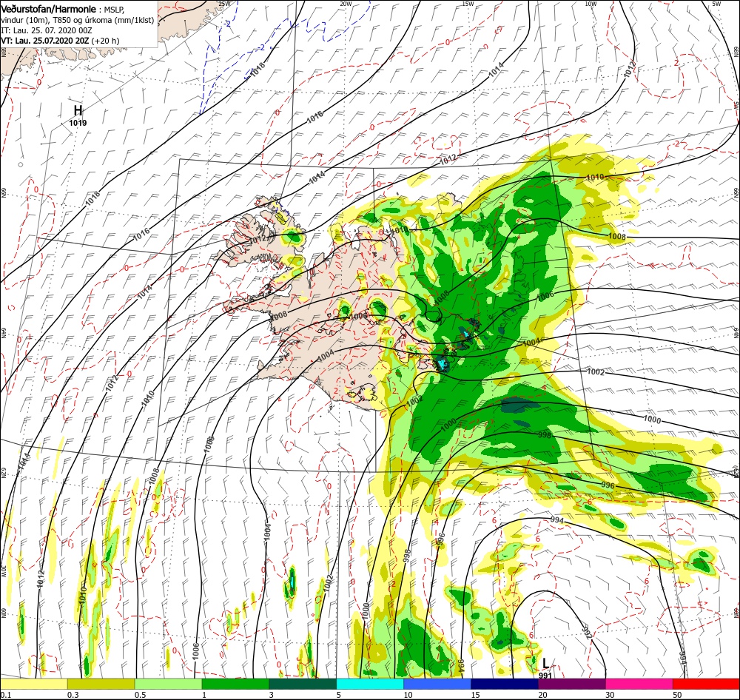Click the olive 0.3–0.5 mm legend swatch
The height and width of the screenshot is (700, 740).
101,684
